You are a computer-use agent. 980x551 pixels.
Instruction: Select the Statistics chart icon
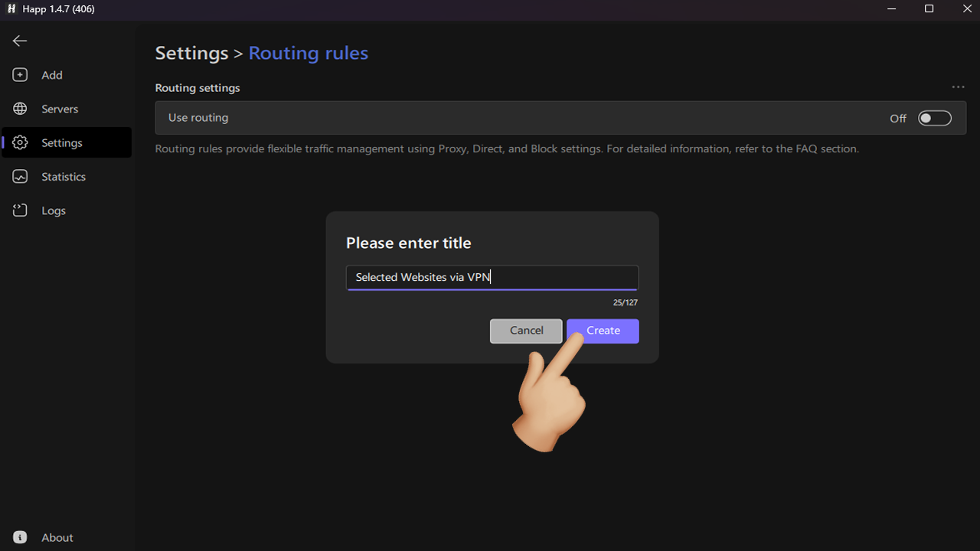[19, 176]
